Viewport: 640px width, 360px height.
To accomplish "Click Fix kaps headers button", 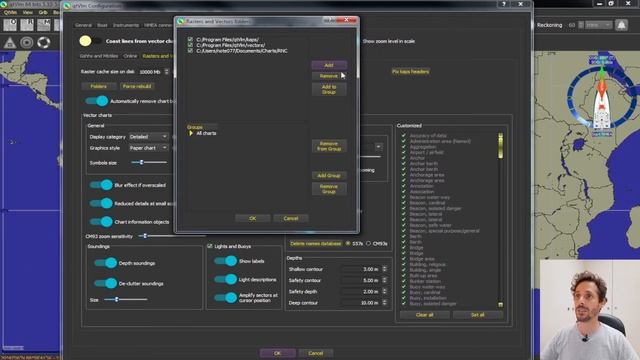I will 411,71.
